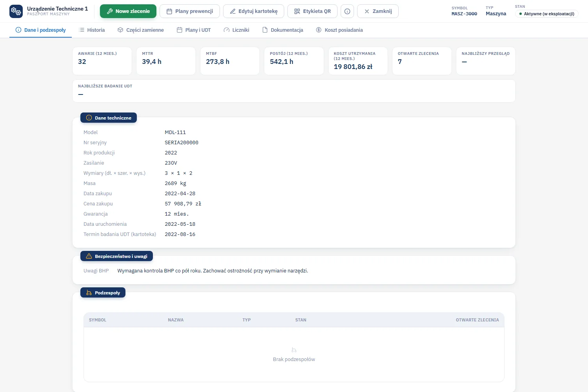Click the Najbliższy przegląd card

click(486, 61)
